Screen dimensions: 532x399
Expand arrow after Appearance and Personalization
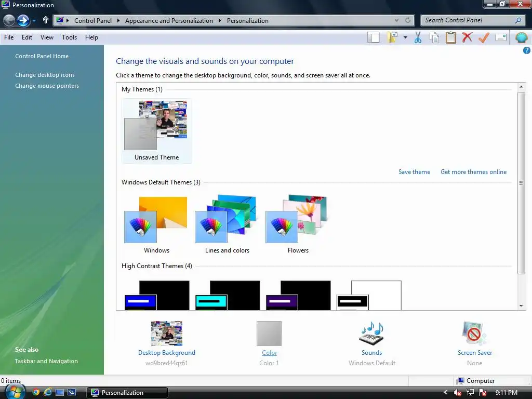coord(220,21)
